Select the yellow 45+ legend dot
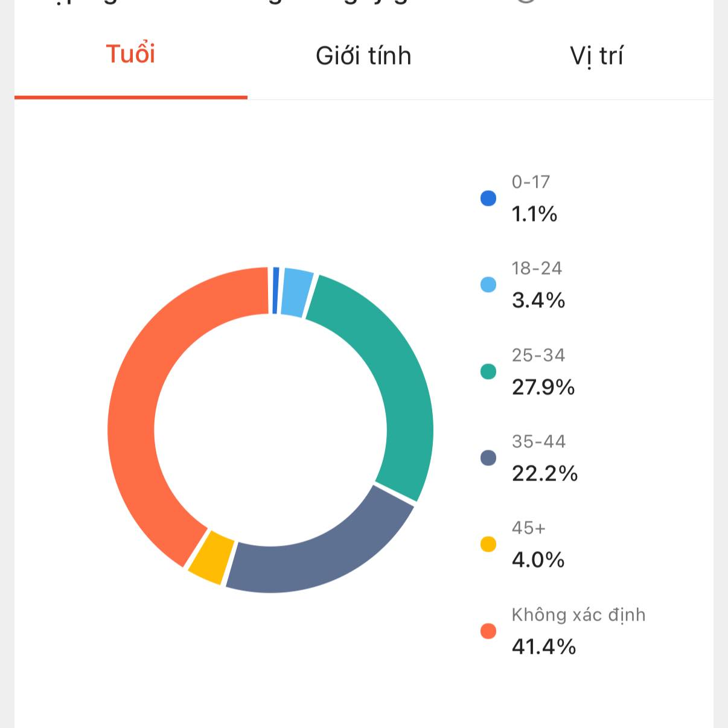Screen dimensions: 728x728 pyautogui.click(x=488, y=544)
